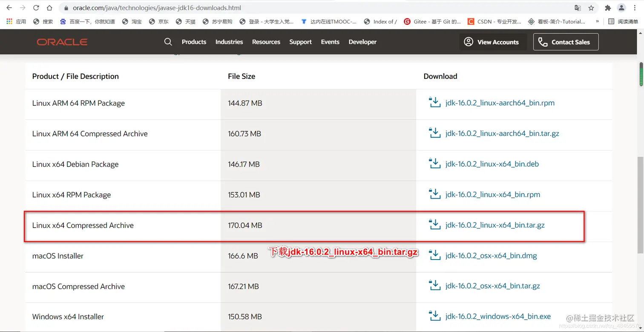Go back to the previous page
The height and width of the screenshot is (332, 644).
coord(9,8)
